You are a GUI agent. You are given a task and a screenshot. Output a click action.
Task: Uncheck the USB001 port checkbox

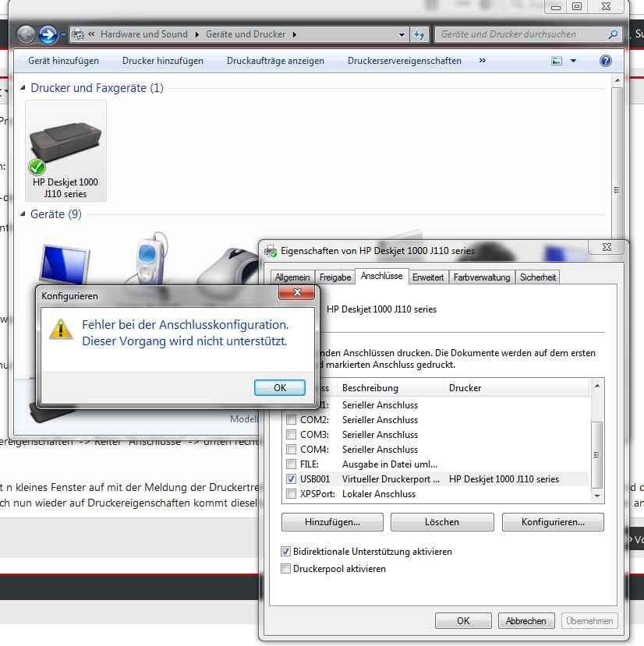(291, 478)
